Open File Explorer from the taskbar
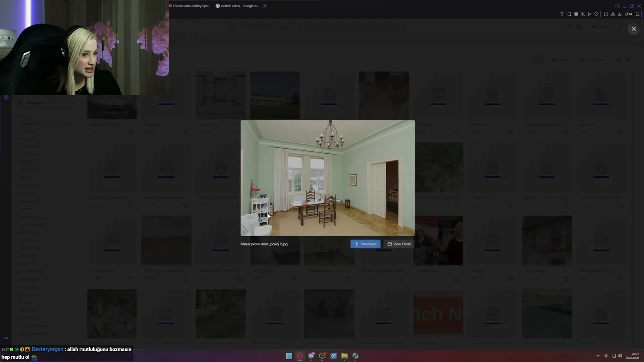Screen dimensions: 644x362 (344, 356)
